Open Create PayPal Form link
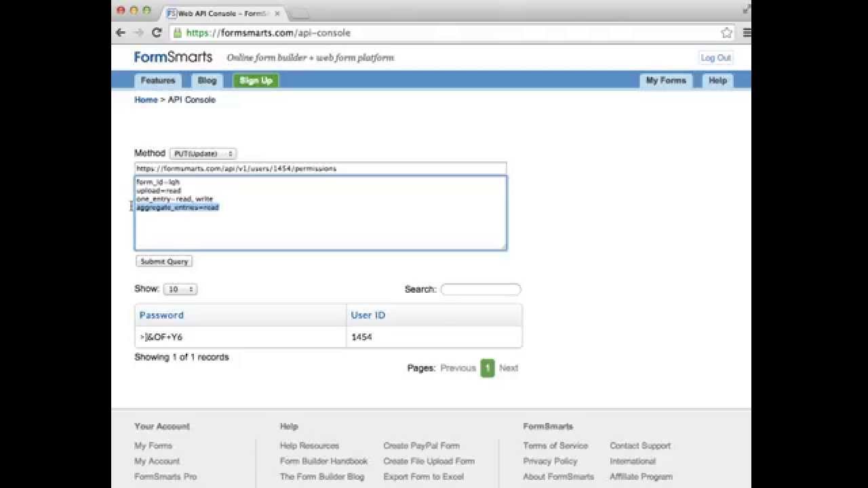 (x=421, y=445)
